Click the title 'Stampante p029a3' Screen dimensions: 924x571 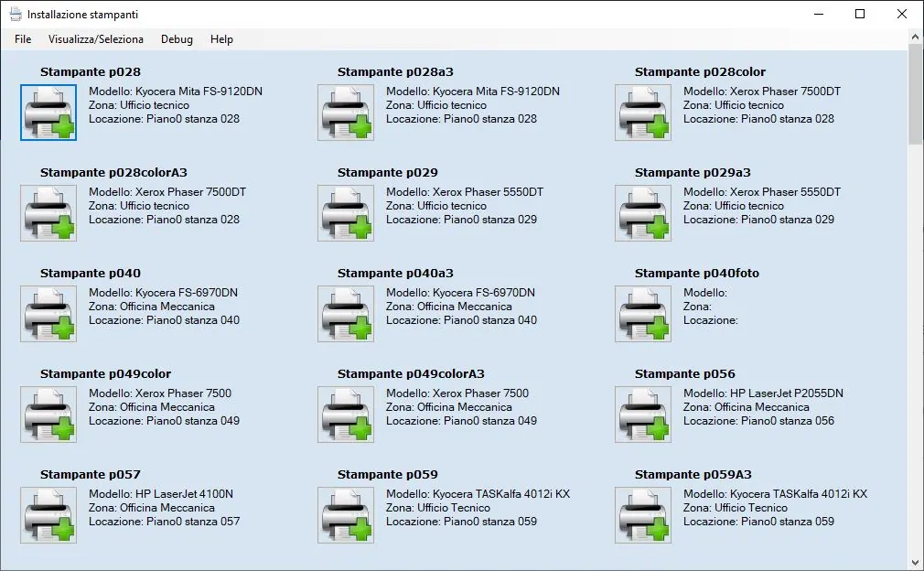(x=693, y=173)
